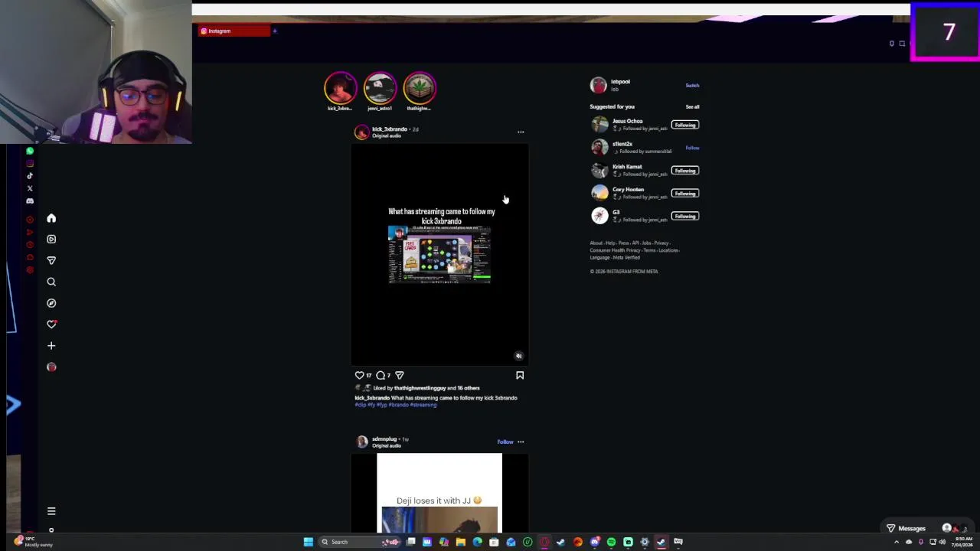Open s1lent2x profile name

coord(622,144)
